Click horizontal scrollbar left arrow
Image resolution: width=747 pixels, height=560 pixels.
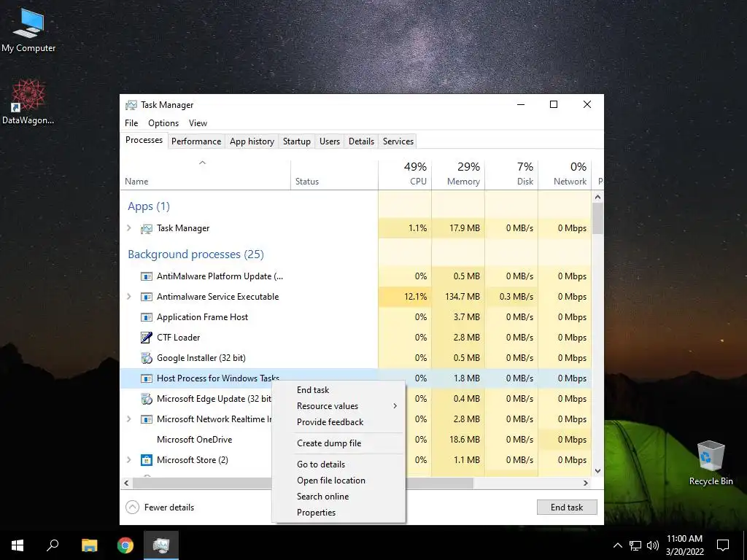126,483
